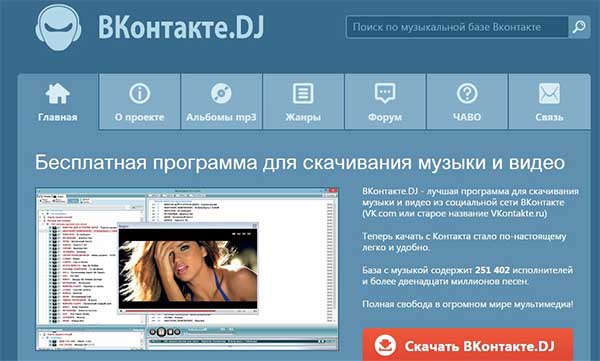Viewport: 600px width, 361px height.
Task: Open the Форум tab
Action: tap(385, 102)
